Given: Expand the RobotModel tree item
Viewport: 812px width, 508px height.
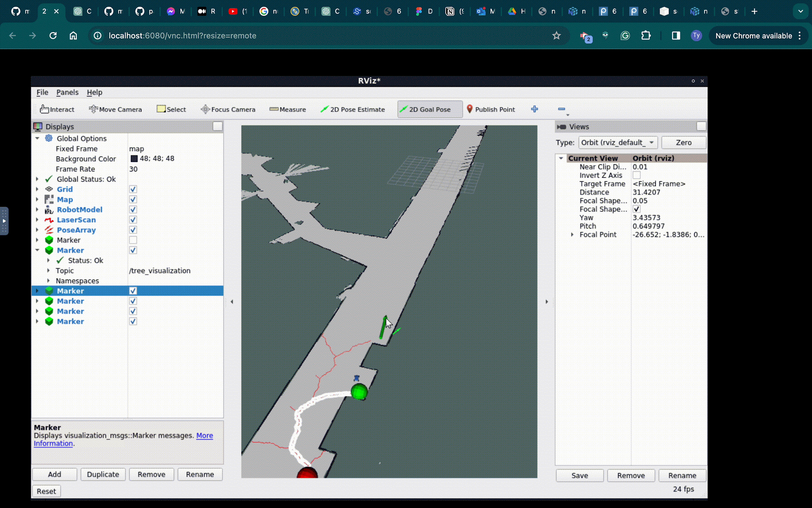Looking at the screenshot, I should click(37, 210).
